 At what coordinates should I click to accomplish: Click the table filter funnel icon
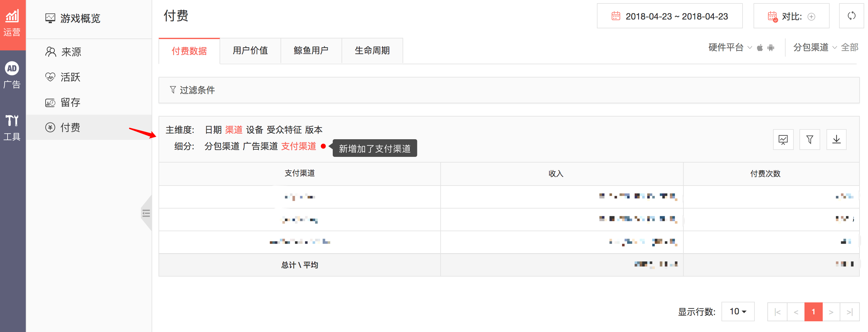[810, 139]
